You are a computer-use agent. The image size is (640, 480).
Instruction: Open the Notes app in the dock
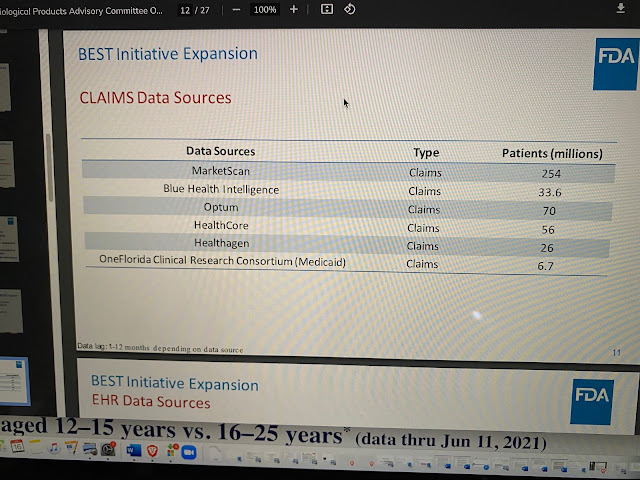36,447
